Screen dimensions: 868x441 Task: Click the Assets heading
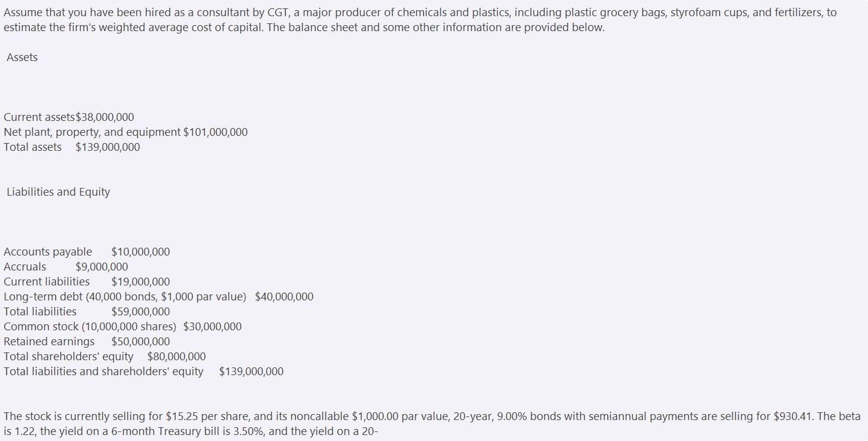click(x=22, y=57)
